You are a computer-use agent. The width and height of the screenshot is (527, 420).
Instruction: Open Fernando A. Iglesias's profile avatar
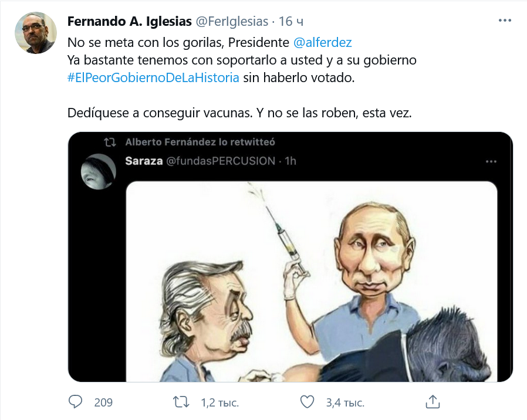pos(36,33)
